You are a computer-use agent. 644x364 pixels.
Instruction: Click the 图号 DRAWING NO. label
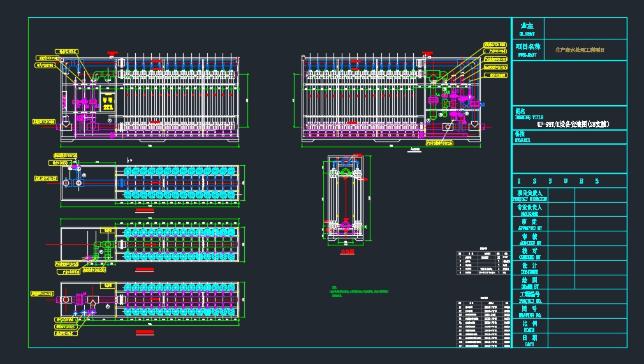click(530, 312)
